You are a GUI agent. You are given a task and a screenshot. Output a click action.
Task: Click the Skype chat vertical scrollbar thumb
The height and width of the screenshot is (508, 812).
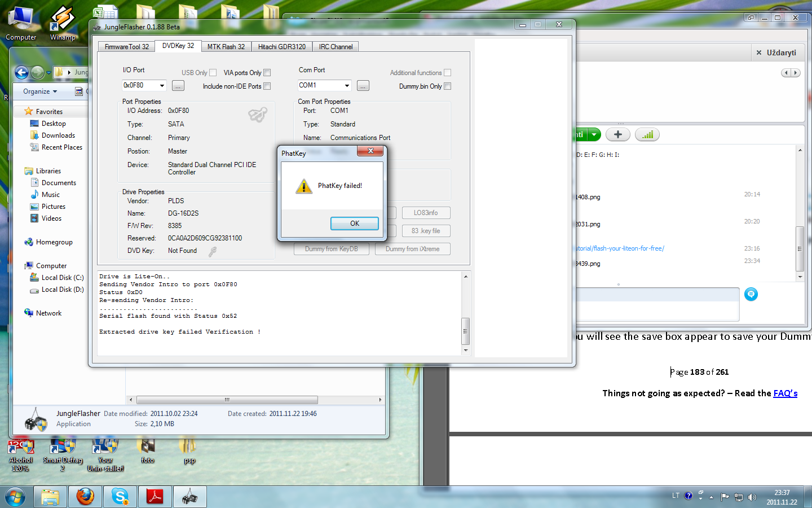pyautogui.click(x=800, y=248)
